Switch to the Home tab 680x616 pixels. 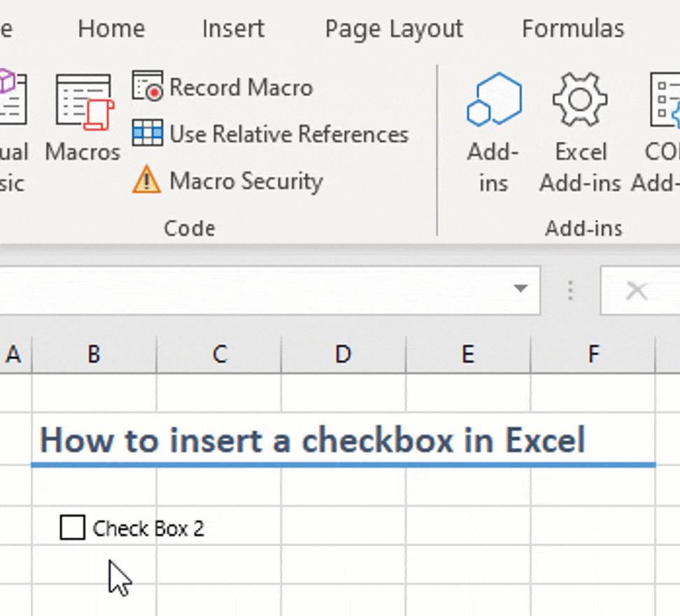click(x=111, y=28)
